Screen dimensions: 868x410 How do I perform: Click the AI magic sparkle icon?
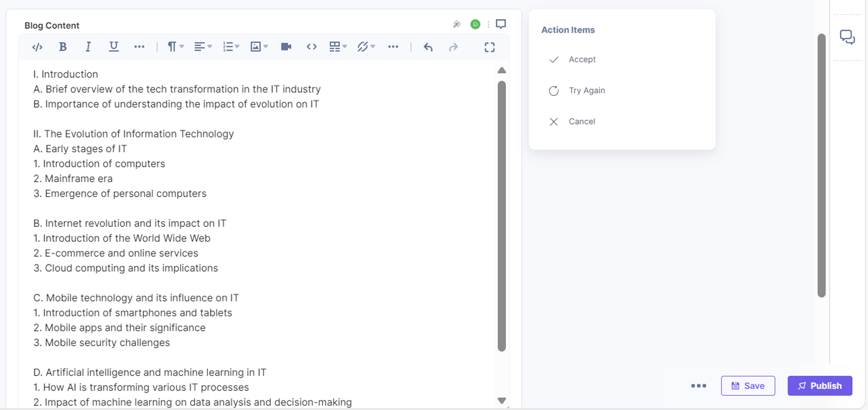point(457,24)
